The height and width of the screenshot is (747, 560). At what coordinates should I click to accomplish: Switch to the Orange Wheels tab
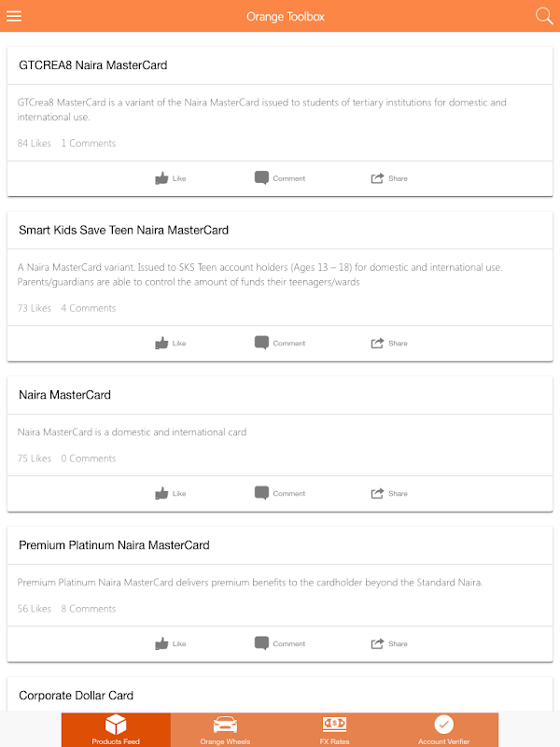(x=225, y=730)
